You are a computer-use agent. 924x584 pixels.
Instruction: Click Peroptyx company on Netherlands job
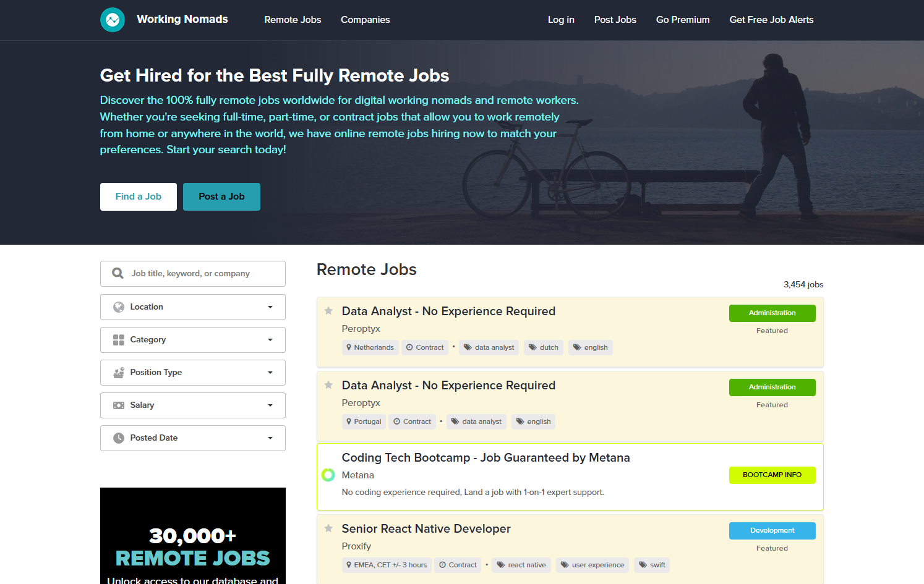(x=361, y=329)
